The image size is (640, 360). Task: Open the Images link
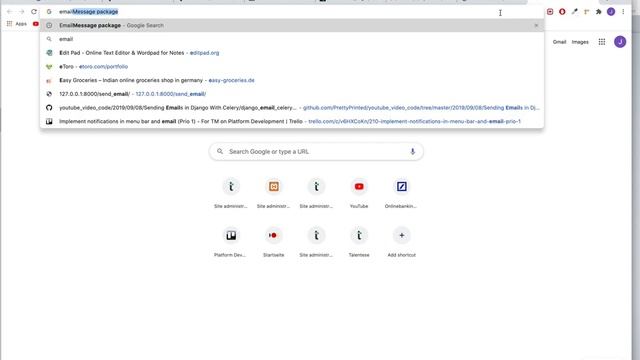[x=580, y=42]
